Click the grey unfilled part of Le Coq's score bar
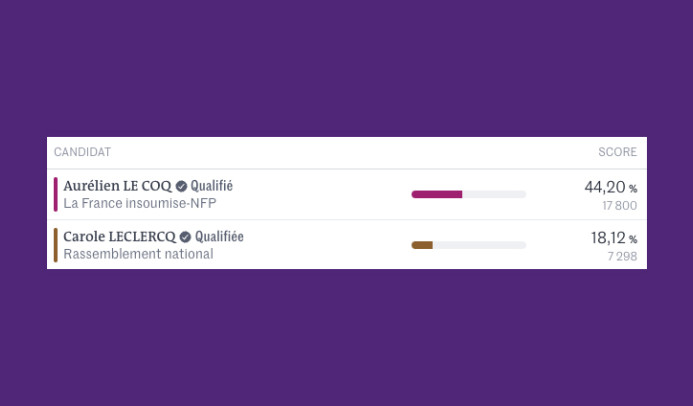The width and height of the screenshot is (693, 406). [x=494, y=194]
